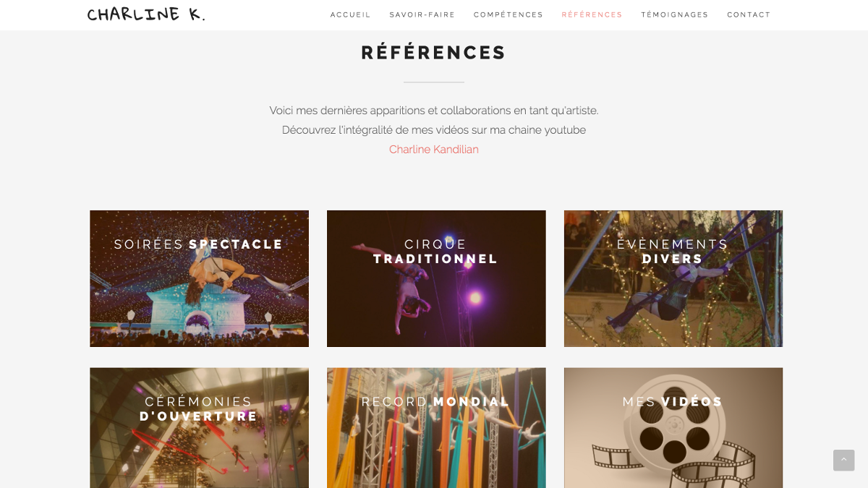Open the Cérémonies d'Ouverture tile
The image size is (868, 488).
[x=199, y=428]
